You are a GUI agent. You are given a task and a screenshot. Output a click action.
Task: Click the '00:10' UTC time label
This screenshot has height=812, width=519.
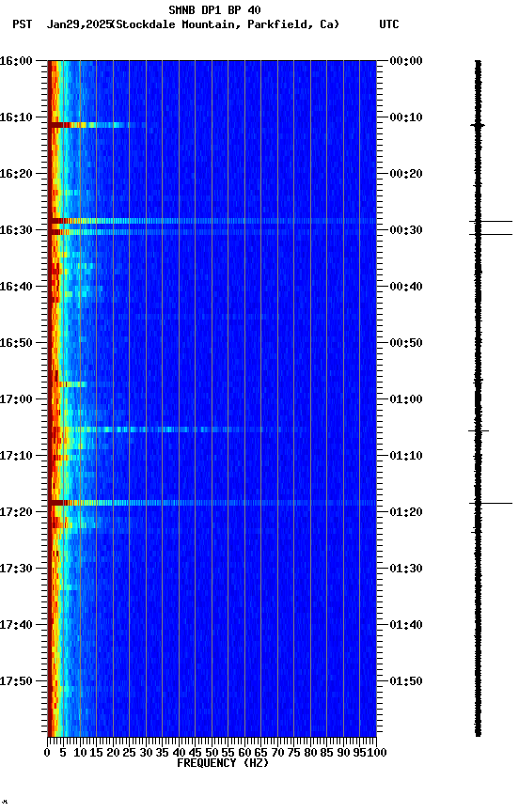(x=406, y=117)
